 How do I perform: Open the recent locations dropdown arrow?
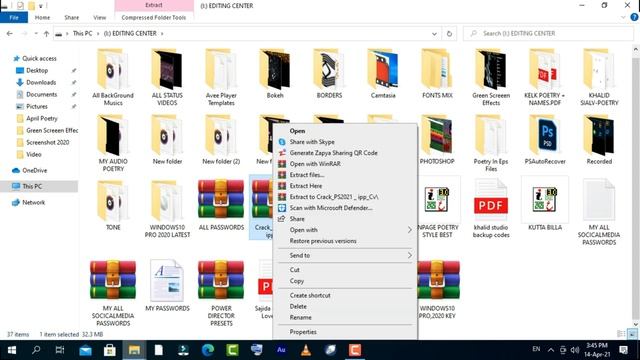(36, 33)
